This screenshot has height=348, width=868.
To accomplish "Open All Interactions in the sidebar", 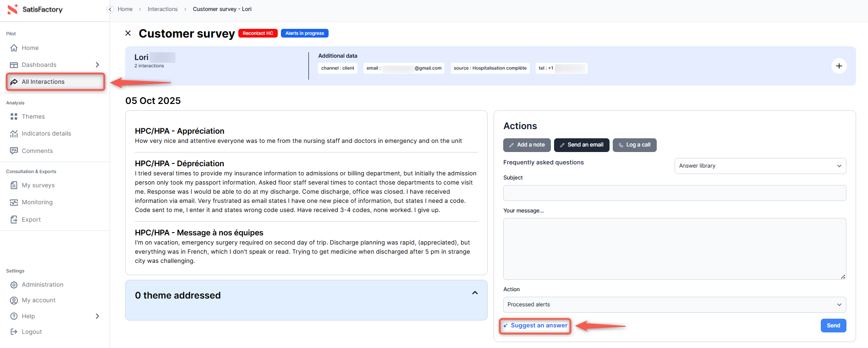I will coord(43,82).
